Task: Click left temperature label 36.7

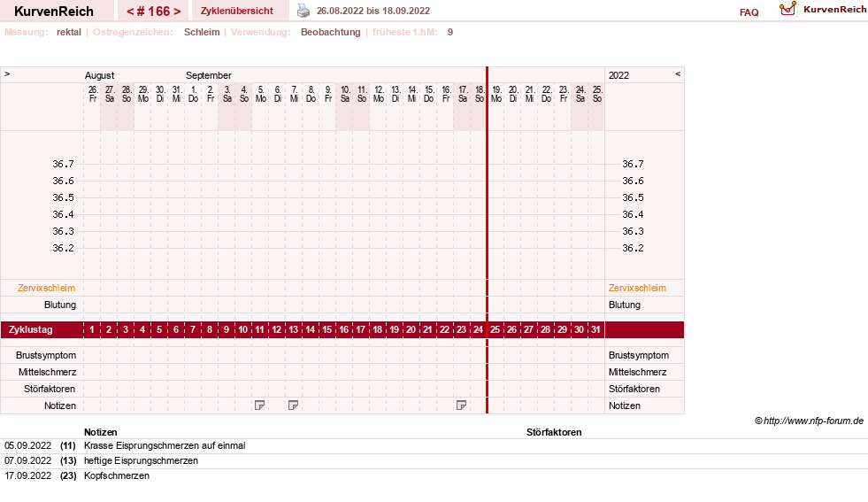Action: [63, 164]
